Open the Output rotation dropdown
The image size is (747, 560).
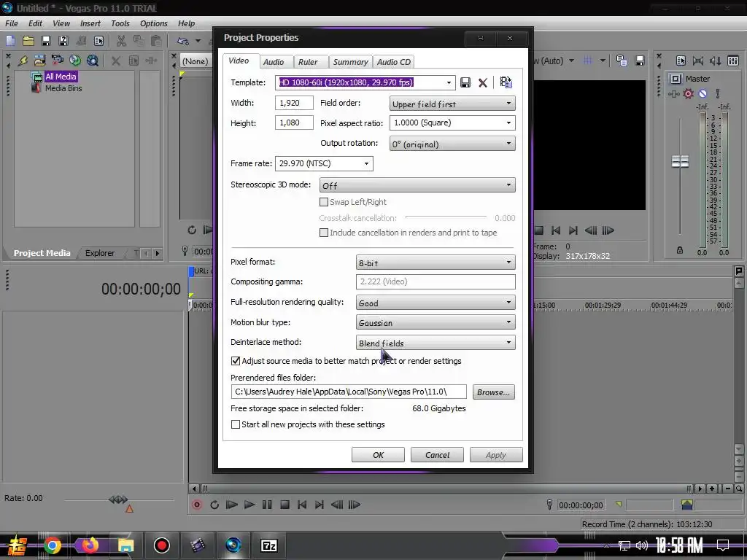[x=452, y=144]
